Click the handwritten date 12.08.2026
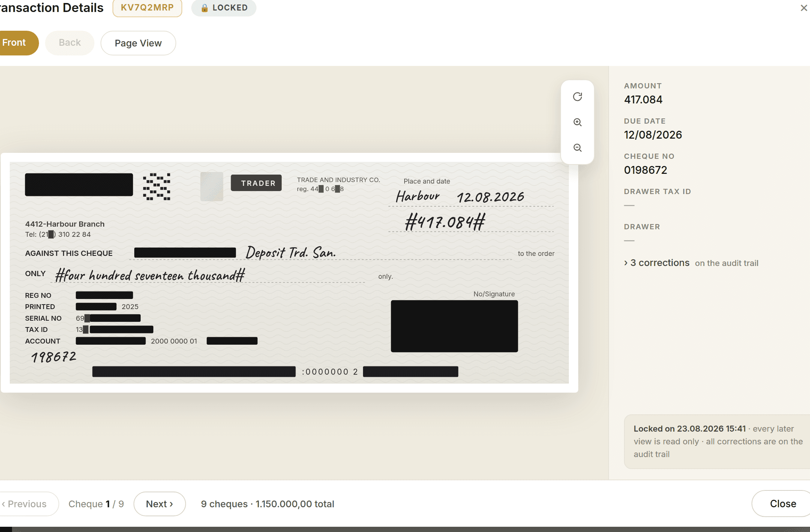The width and height of the screenshot is (810, 532). pyautogui.click(x=490, y=197)
